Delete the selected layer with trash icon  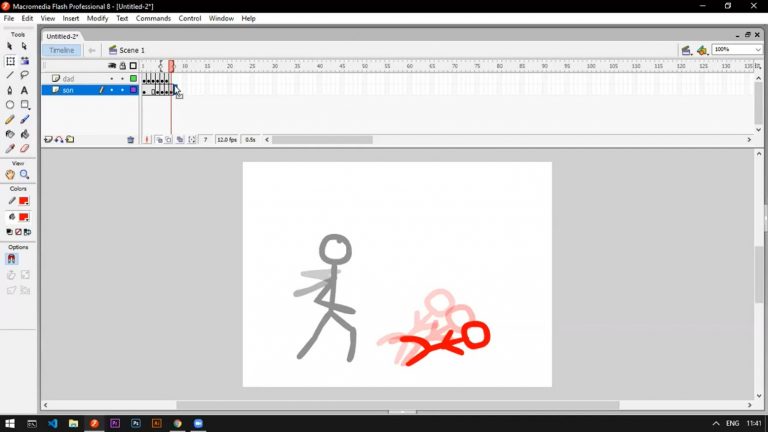[x=131, y=140]
